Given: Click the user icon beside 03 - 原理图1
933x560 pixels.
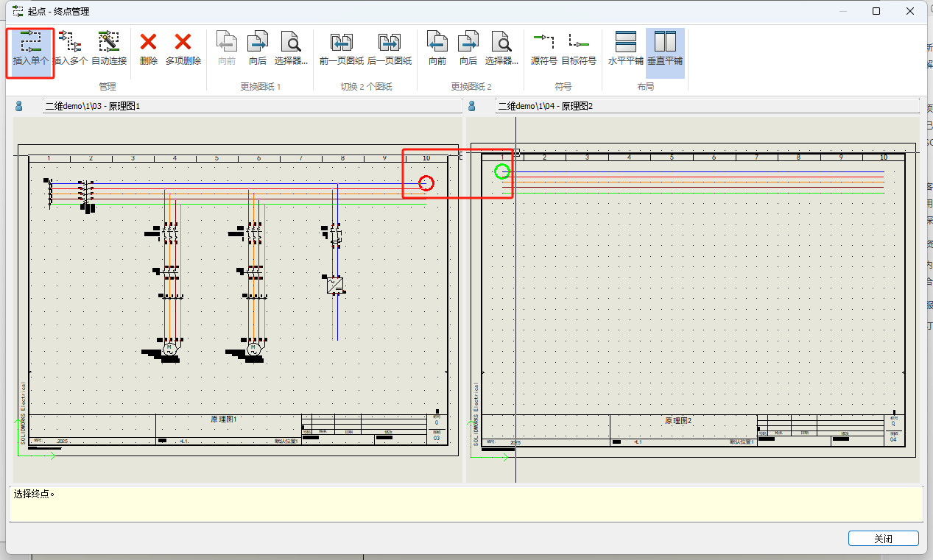Looking at the screenshot, I should pos(19,106).
